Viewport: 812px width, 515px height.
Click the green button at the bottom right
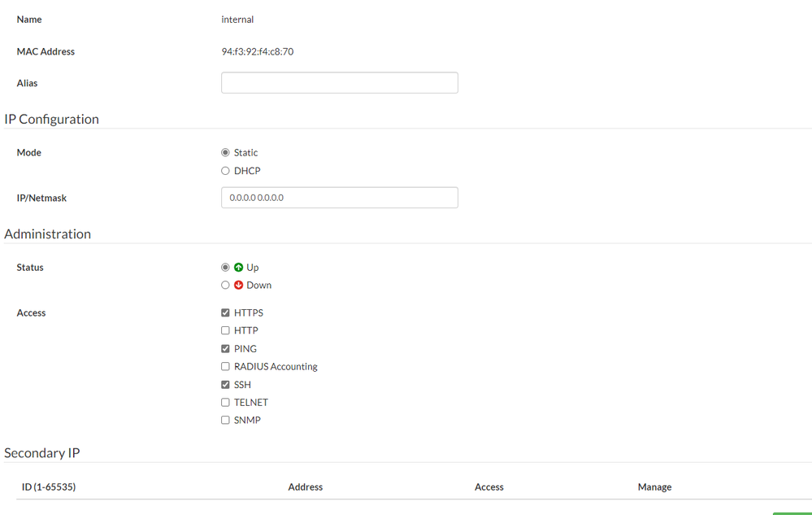pyautogui.click(x=792, y=513)
